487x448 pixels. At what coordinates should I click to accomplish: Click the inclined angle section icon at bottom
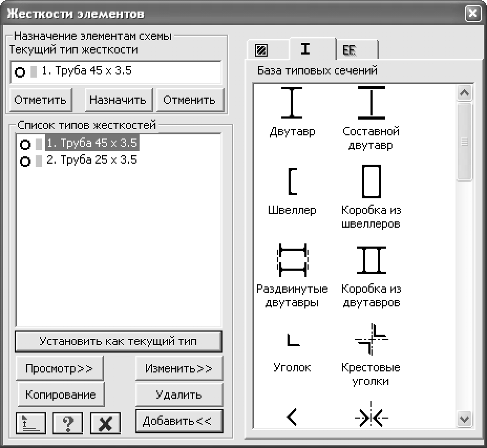click(x=292, y=417)
